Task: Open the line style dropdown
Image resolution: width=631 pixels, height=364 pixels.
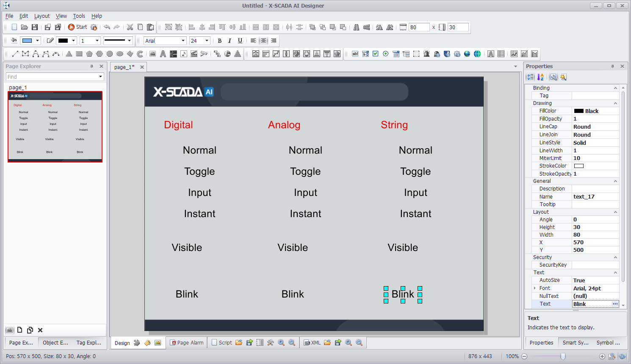Action: (129, 41)
